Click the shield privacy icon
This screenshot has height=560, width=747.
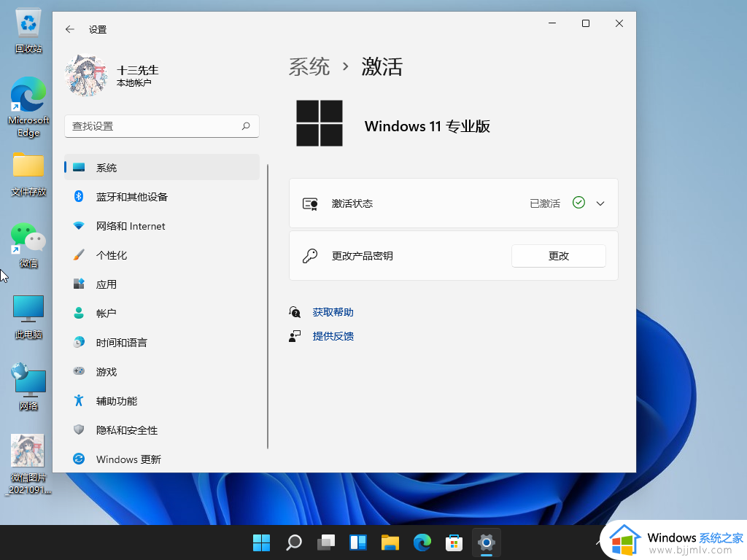79,429
